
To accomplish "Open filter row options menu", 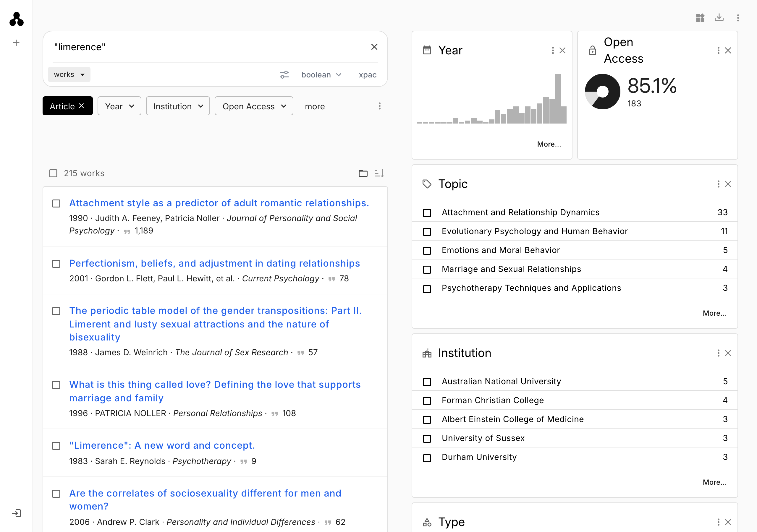I will click(x=379, y=106).
